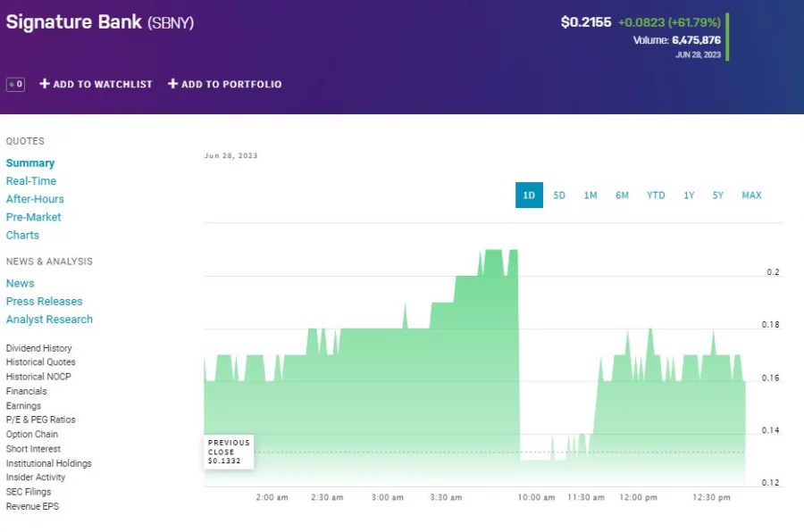Image resolution: width=804 pixels, height=532 pixels.
Task: Enable the 1Y chart view
Action: (689, 195)
